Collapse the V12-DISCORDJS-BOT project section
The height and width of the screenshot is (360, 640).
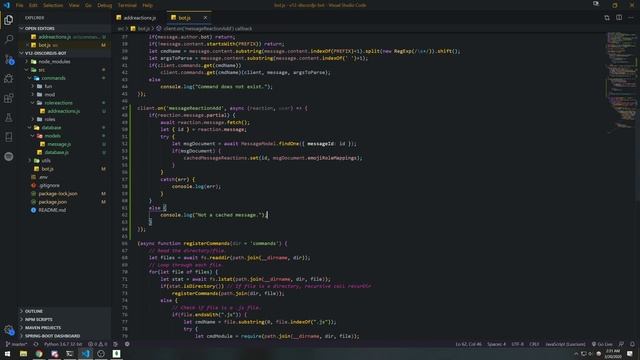(64, 53)
